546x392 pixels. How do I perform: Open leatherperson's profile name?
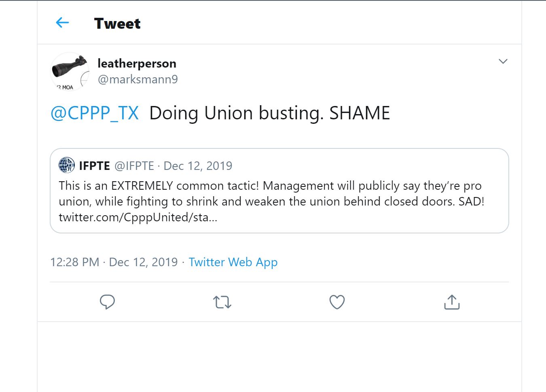coord(137,64)
